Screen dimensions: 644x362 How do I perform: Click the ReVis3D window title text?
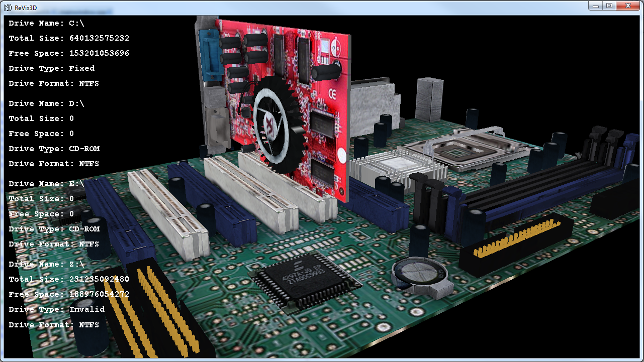click(x=26, y=8)
